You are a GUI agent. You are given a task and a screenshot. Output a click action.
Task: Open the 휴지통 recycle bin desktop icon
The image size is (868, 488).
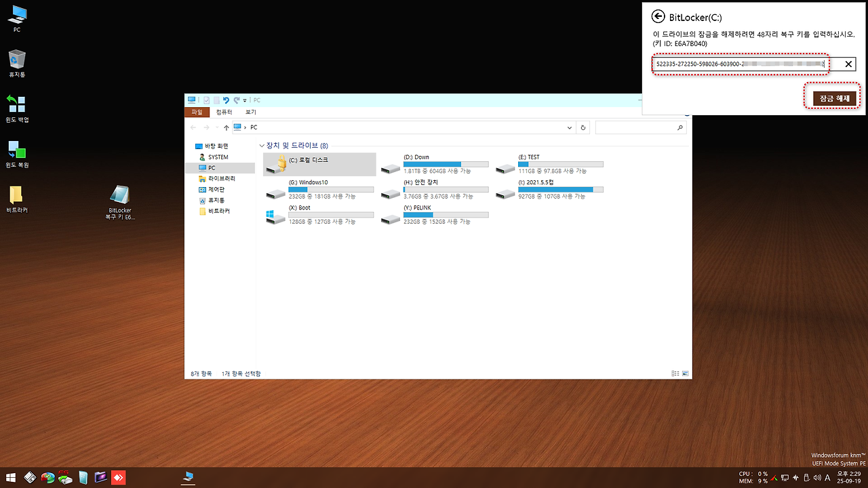[17, 64]
